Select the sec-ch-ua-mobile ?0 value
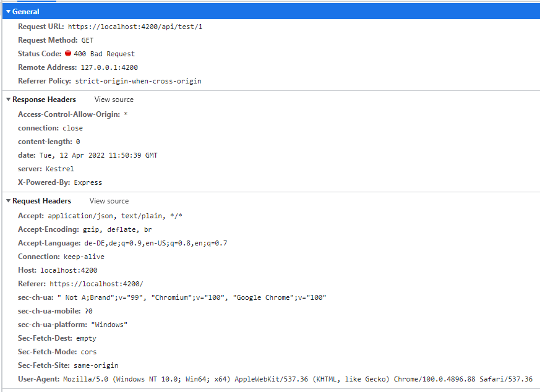The height and width of the screenshot is (392, 540). coord(88,311)
